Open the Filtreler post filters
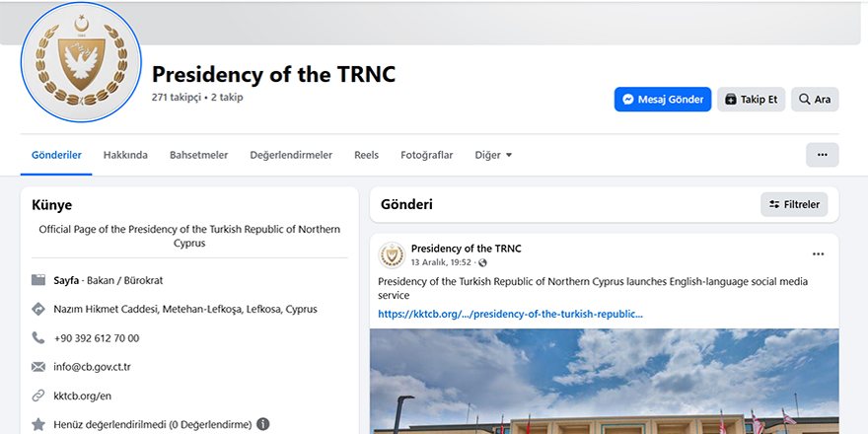Screen dimensions: 868x434 click(794, 204)
